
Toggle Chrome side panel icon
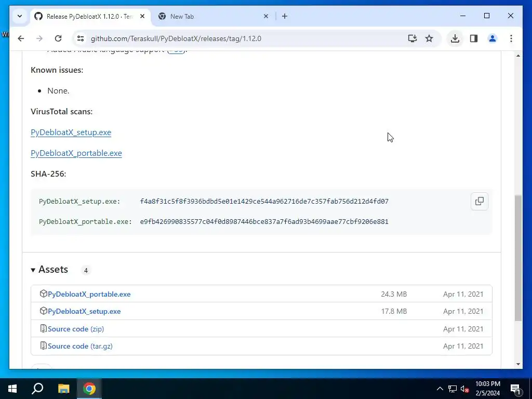click(x=474, y=38)
